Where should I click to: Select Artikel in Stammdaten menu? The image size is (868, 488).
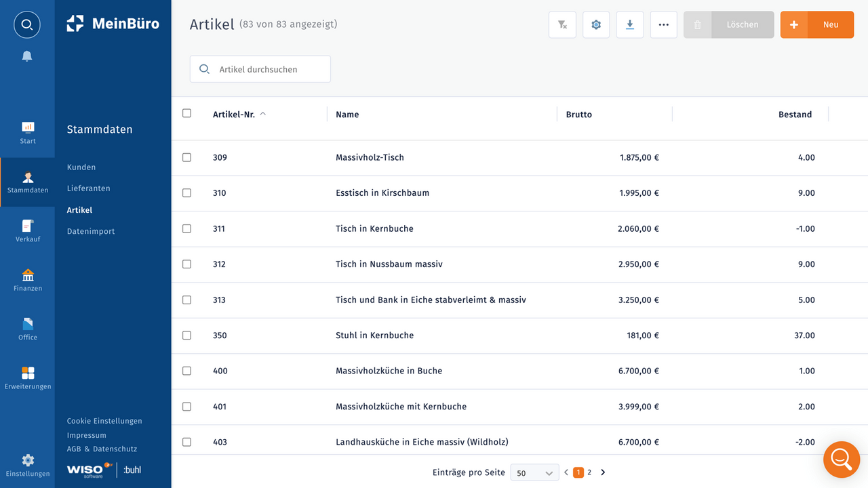[x=79, y=210]
